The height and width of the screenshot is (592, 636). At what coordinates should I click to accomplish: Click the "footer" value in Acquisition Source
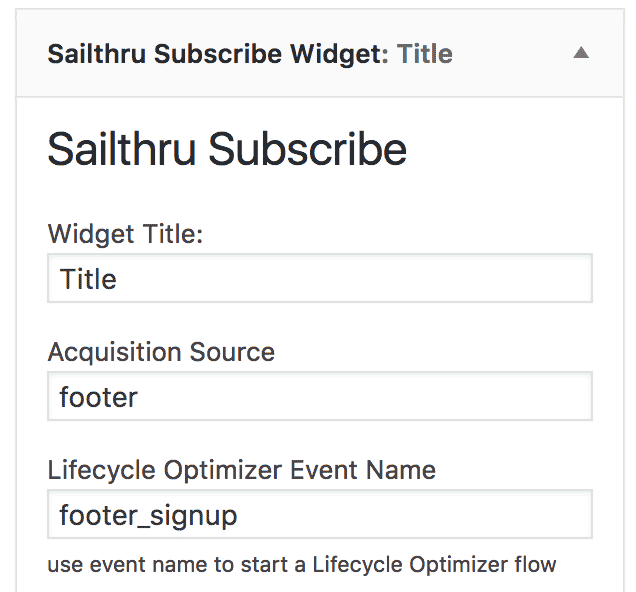pos(99,397)
